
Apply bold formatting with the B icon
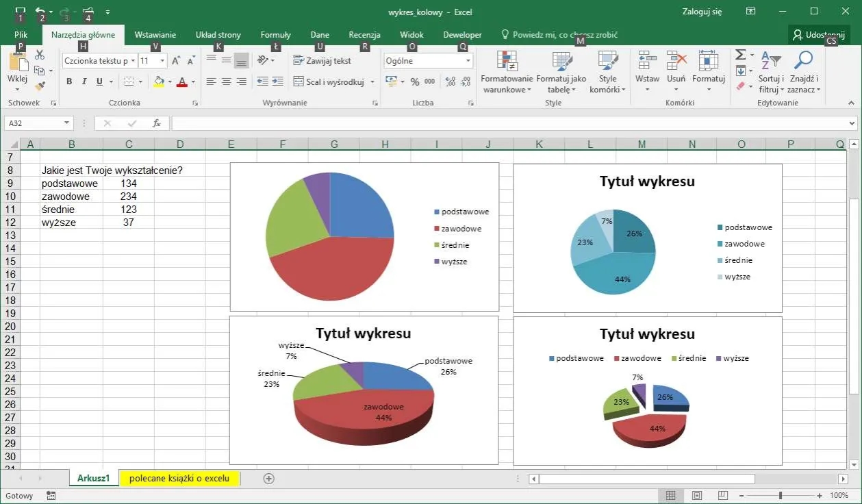(68, 81)
